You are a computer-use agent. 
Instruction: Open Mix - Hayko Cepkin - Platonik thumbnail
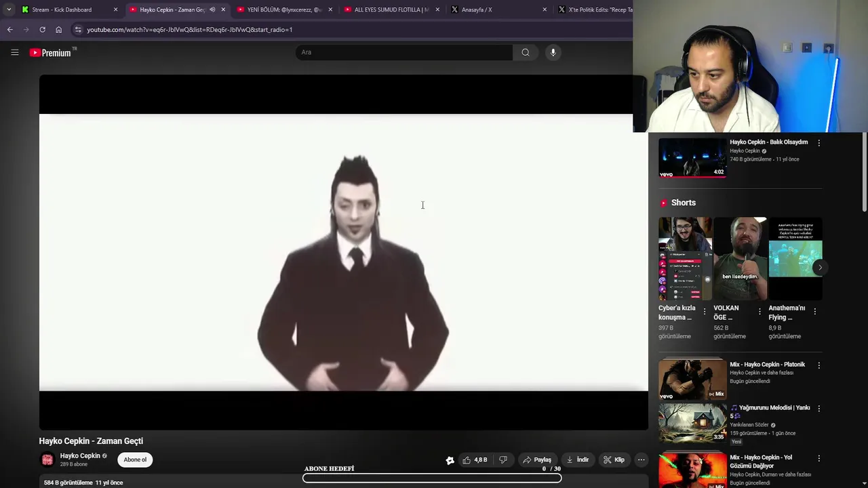point(692,380)
